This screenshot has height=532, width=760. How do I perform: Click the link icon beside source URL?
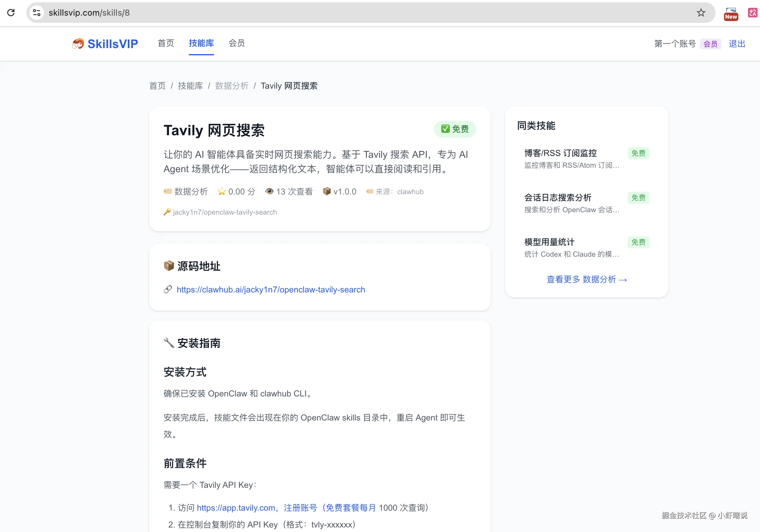point(168,289)
